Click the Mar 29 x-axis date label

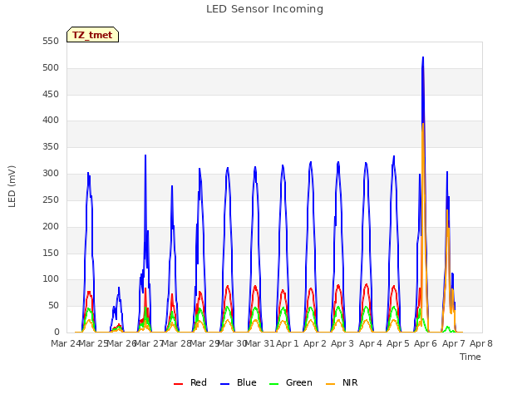pyautogui.click(x=204, y=343)
